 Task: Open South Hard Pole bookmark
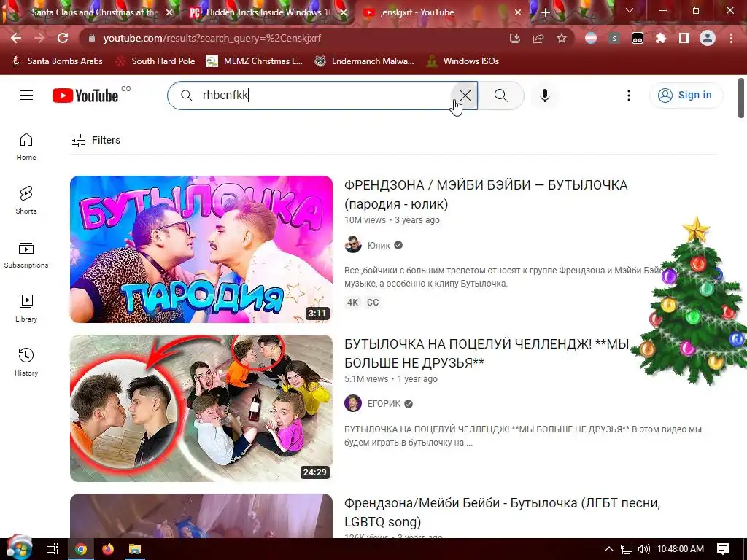(156, 61)
